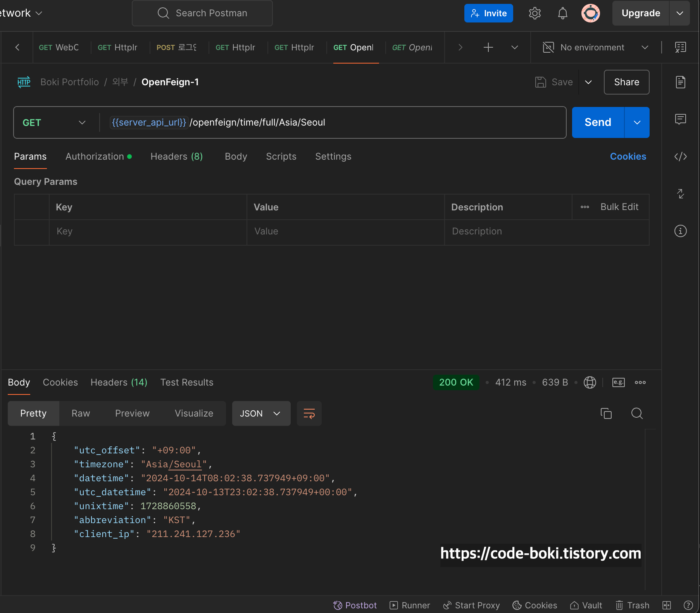Screen dimensions: 700x613
Task: Click request URL input field
Action: click(333, 122)
